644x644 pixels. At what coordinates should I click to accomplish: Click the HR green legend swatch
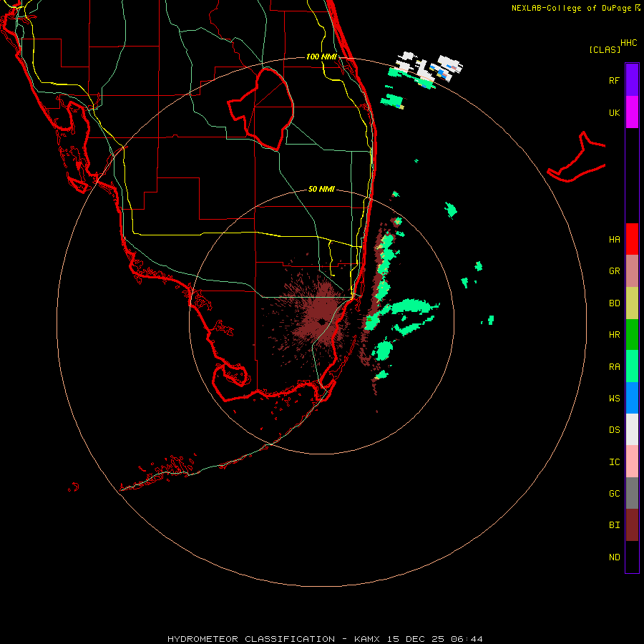pos(632,335)
